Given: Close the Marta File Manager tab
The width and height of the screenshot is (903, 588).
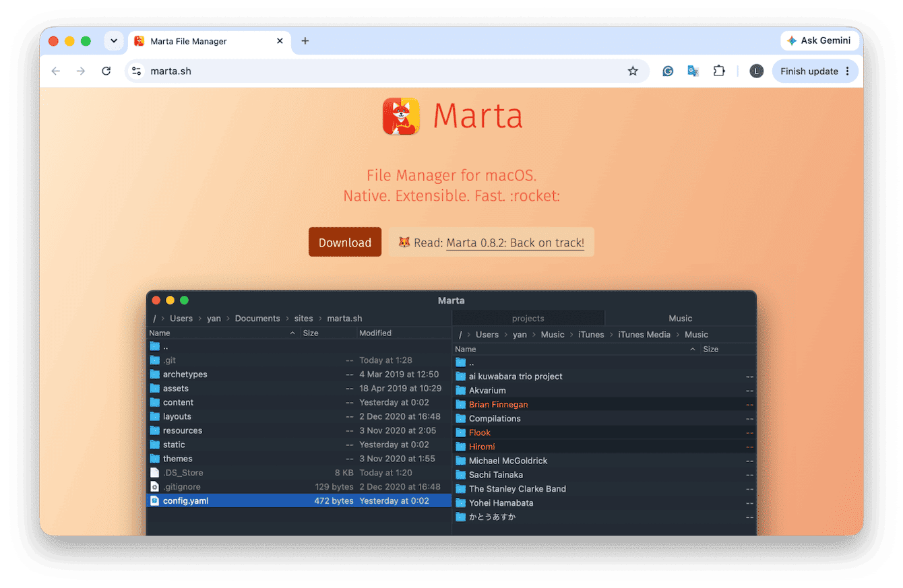Looking at the screenshot, I should tap(280, 41).
